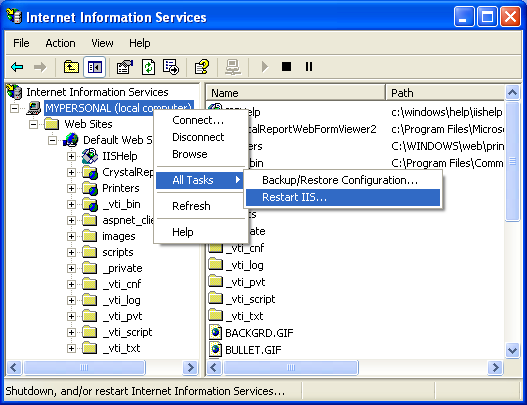Expand the IISHelp tree node
Image resolution: width=527 pixels, height=405 pixels.
click(x=71, y=156)
